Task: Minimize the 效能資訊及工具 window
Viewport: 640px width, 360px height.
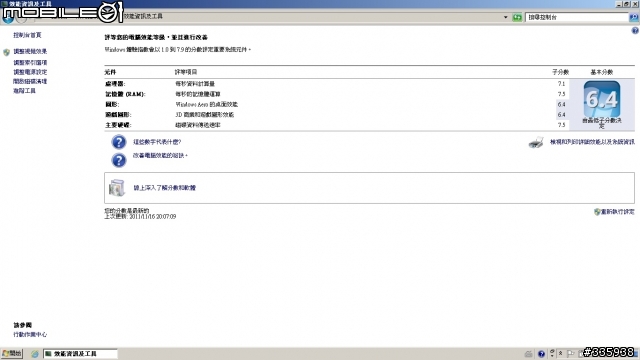Action: 619,4
